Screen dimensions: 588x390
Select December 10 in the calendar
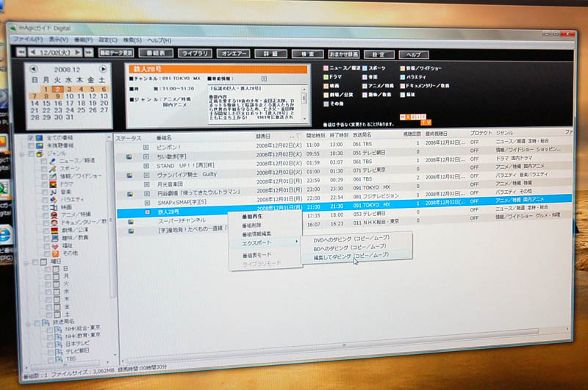click(x=69, y=96)
